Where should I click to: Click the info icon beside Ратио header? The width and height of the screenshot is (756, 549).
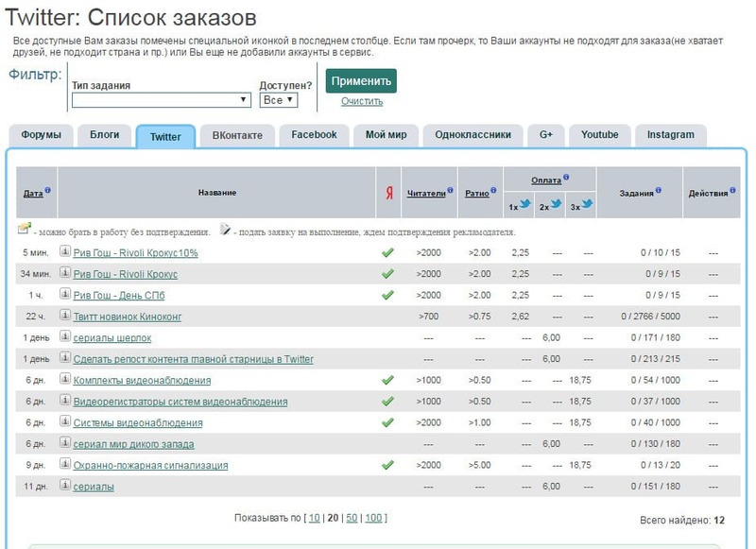click(495, 190)
